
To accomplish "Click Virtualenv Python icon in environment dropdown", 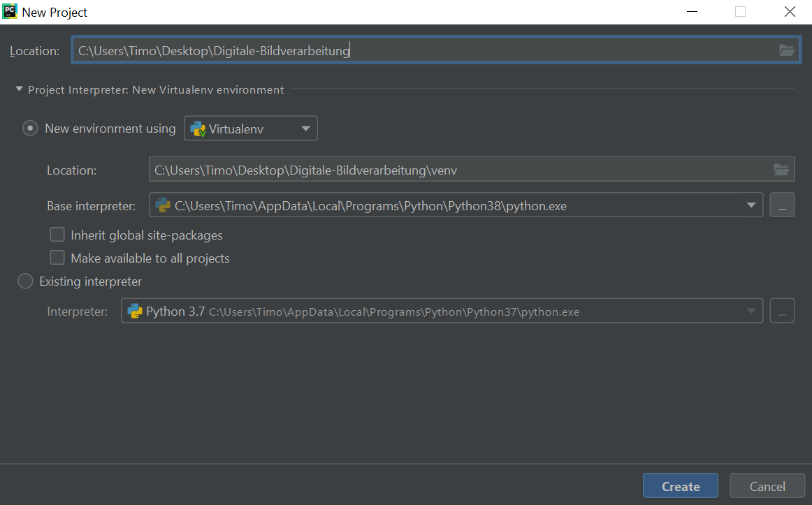I will (x=198, y=129).
